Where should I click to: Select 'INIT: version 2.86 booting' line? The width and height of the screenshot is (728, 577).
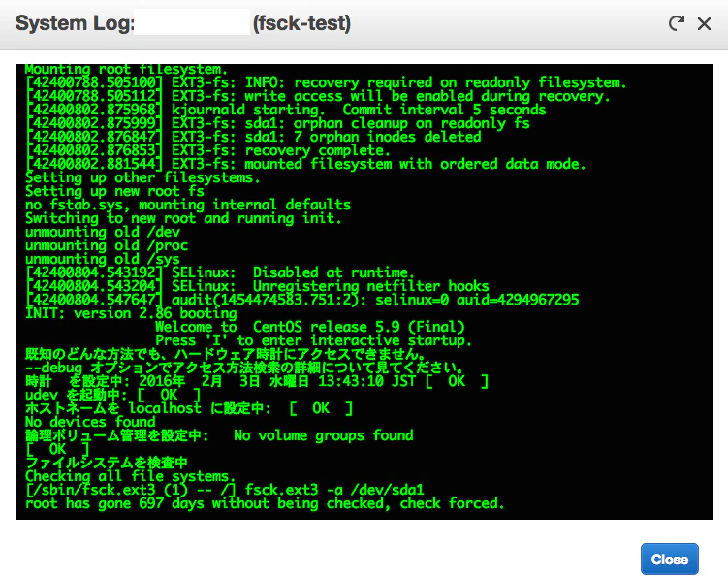click(x=131, y=313)
